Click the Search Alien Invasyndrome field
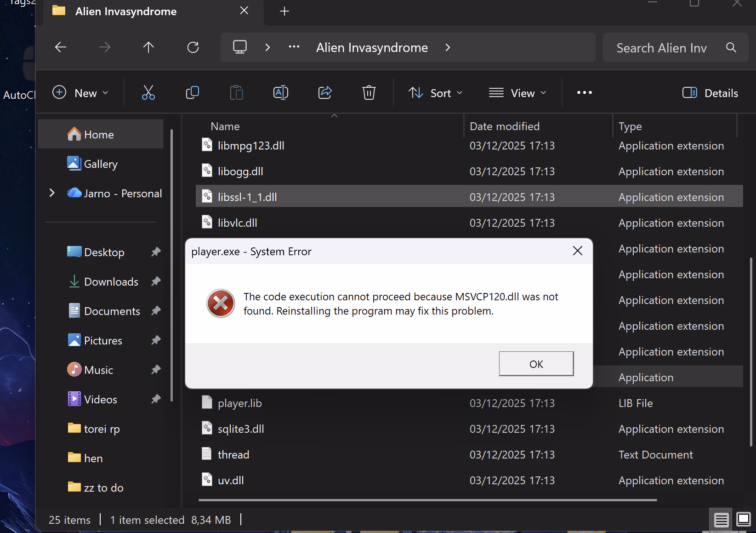The image size is (756, 533). tap(662, 48)
